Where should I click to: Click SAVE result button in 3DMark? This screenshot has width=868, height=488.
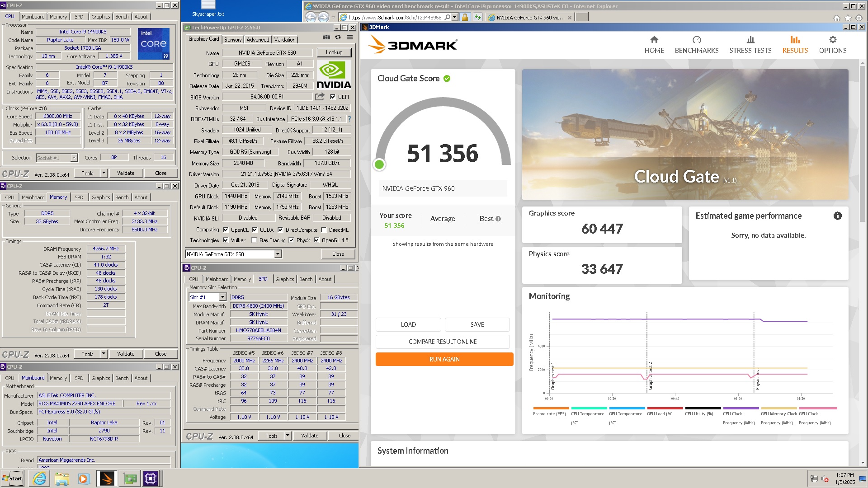[x=477, y=324]
